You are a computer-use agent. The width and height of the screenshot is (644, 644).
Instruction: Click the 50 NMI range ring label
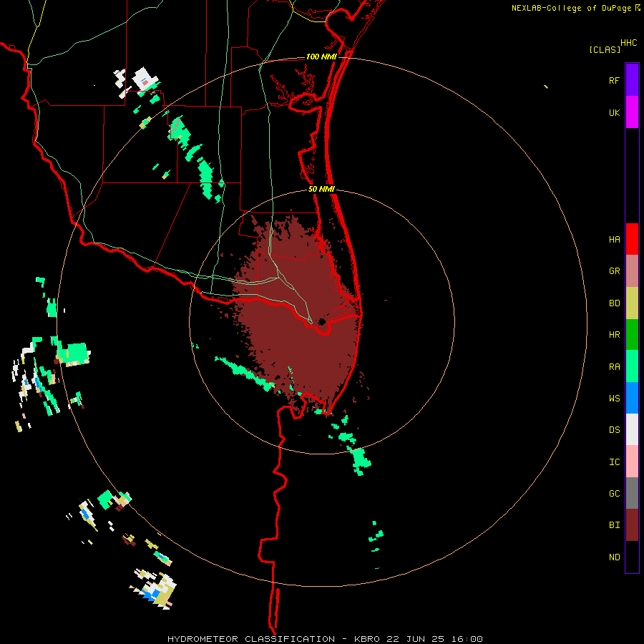pos(321,190)
